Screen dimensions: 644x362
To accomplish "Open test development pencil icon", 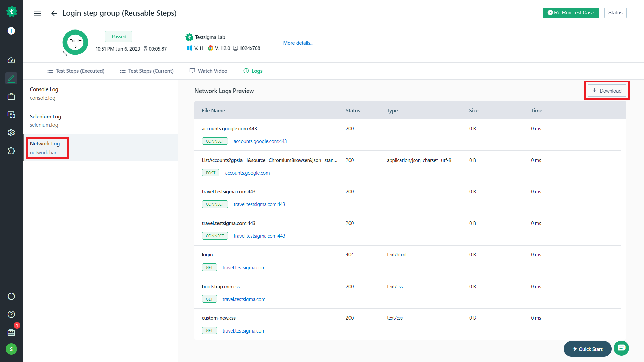I will (x=11, y=78).
